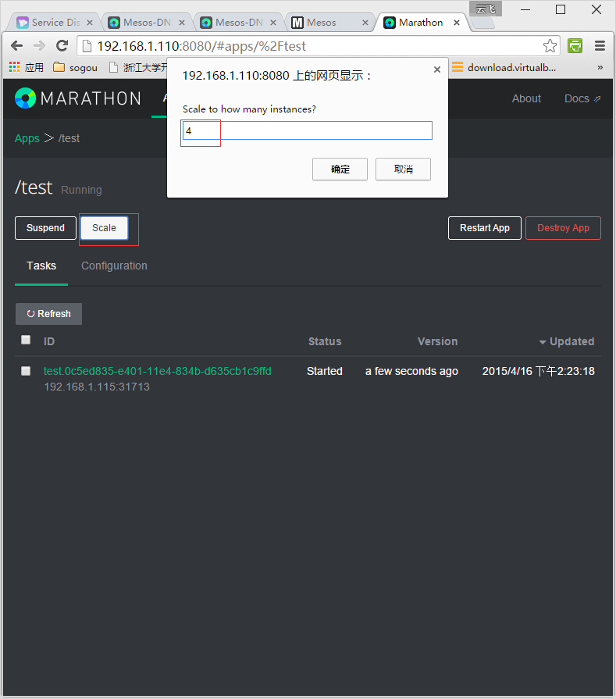Open the 浙江大学 bookmark
Screen dimensions: 616x699
point(138,67)
